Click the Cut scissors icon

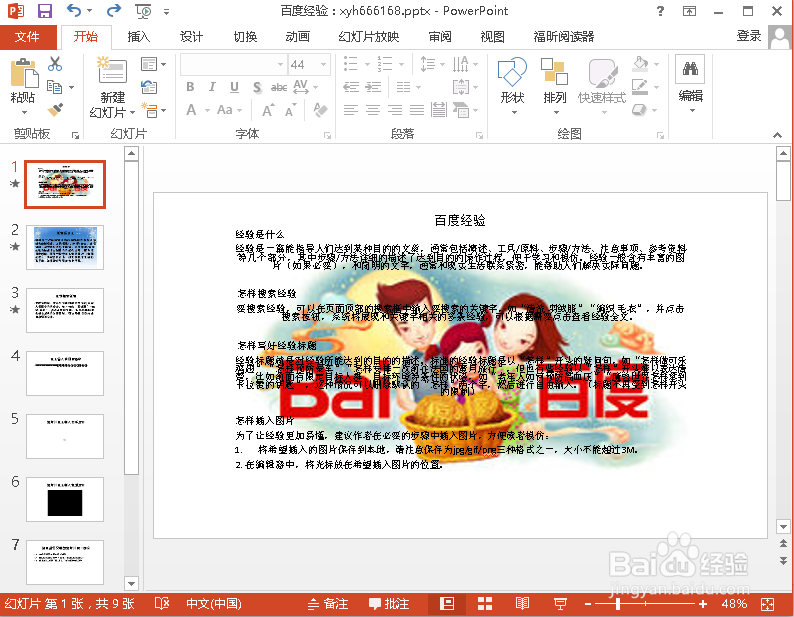(55, 64)
